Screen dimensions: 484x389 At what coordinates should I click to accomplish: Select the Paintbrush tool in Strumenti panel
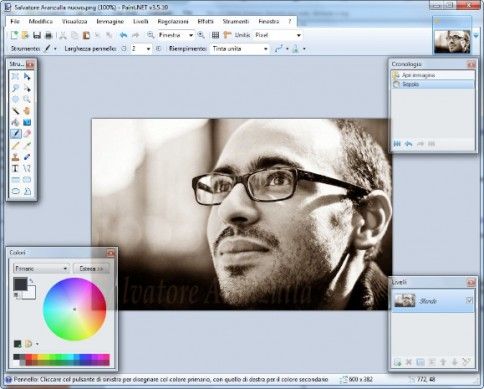(15, 134)
